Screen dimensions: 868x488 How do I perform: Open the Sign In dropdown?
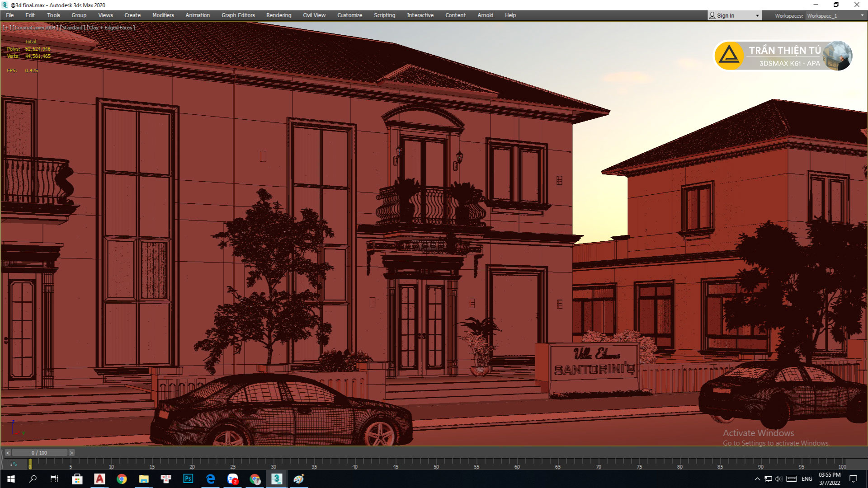click(x=734, y=15)
